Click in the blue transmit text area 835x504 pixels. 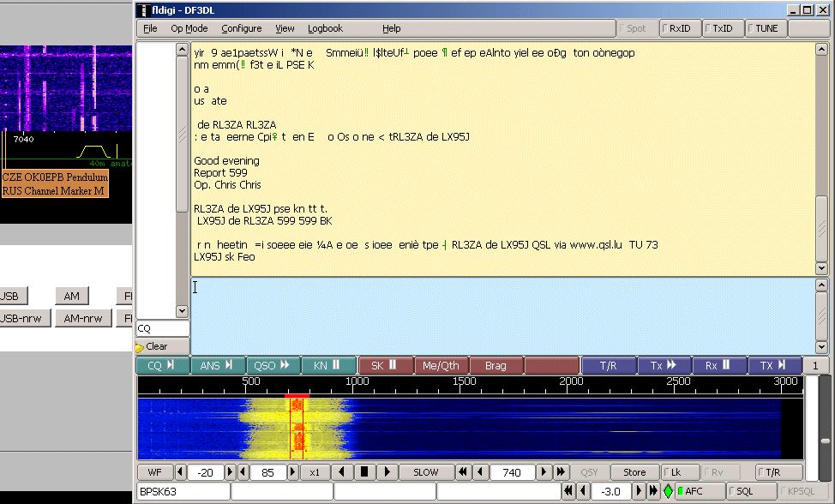click(506, 315)
